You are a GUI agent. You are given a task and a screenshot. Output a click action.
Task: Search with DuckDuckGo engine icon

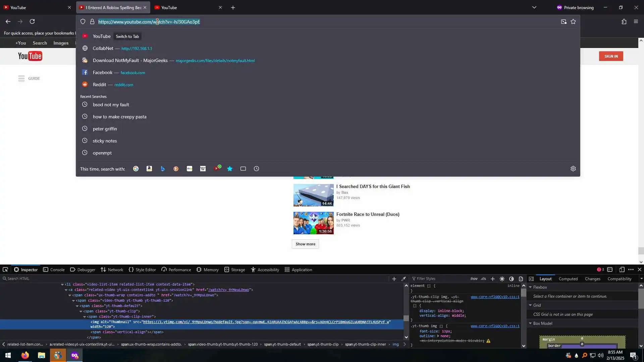(176, 169)
